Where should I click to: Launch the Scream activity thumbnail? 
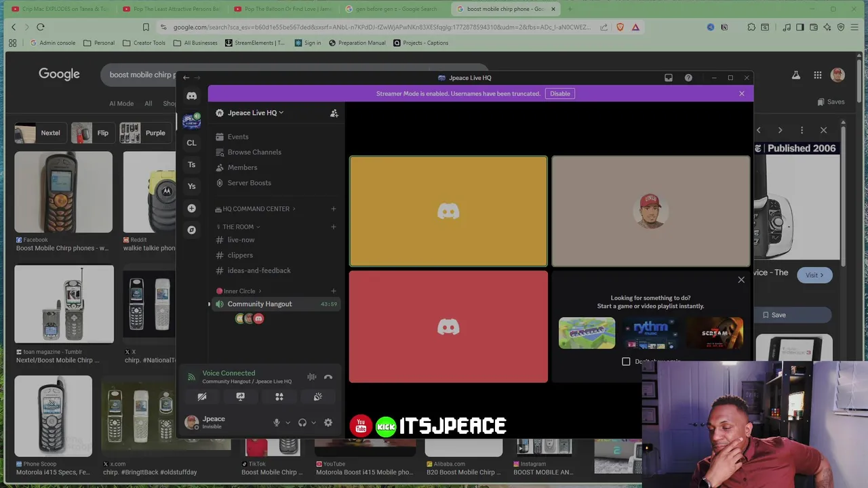point(714,333)
